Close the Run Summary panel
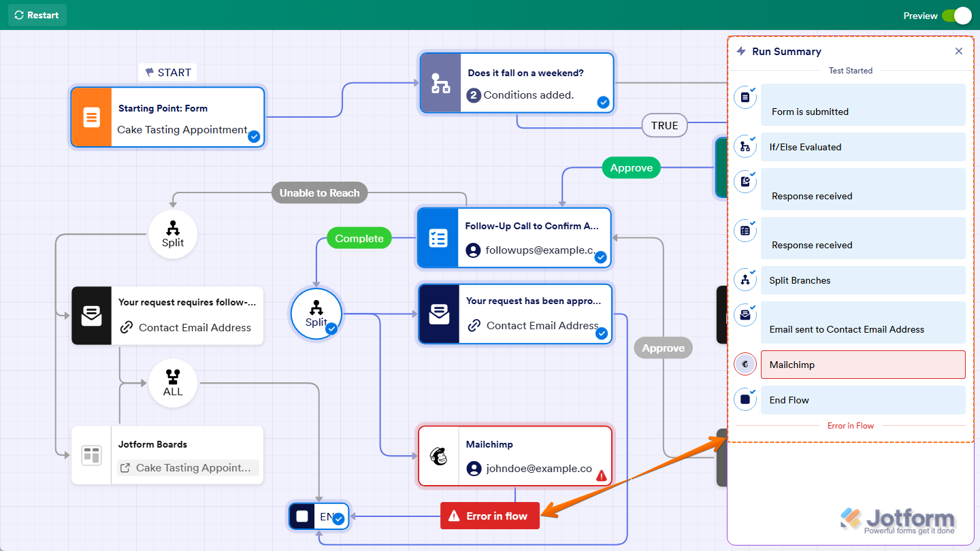 [x=959, y=50]
